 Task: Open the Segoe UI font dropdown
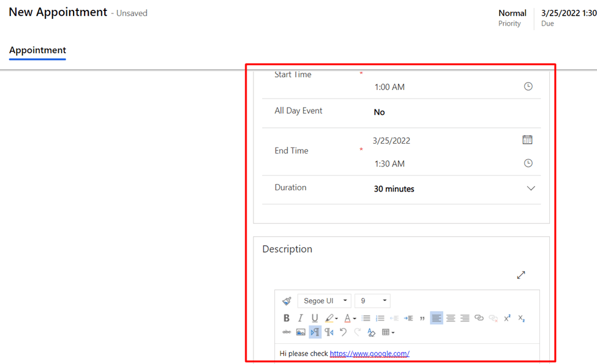point(324,301)
